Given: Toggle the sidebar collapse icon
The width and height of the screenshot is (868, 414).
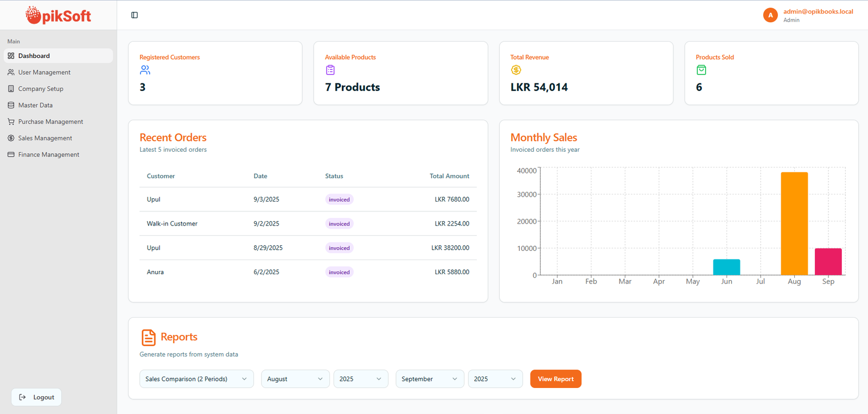Looking at the screenshot, I should pos(135,15).
